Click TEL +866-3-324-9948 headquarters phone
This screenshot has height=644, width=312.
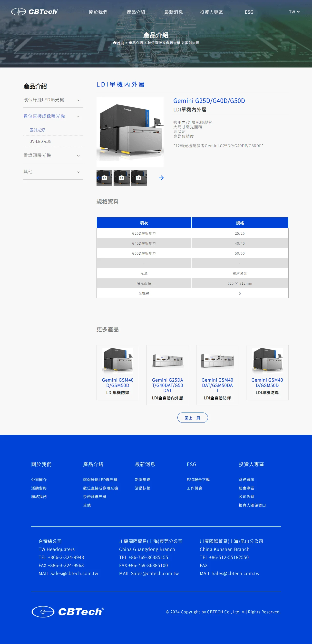point(61,557)
